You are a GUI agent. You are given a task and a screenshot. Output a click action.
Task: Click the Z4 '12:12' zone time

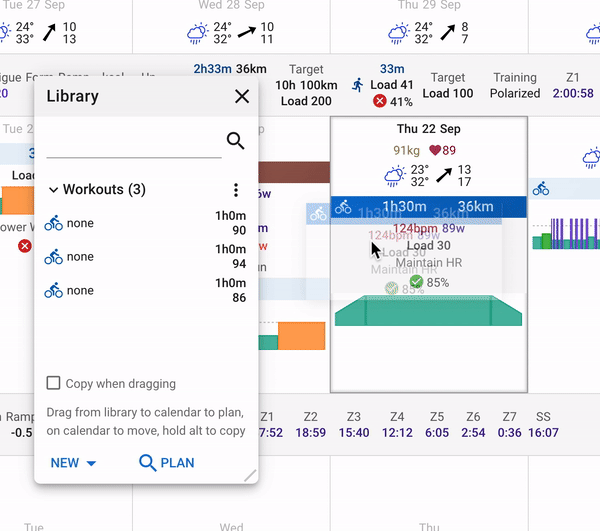pos(397,433)
